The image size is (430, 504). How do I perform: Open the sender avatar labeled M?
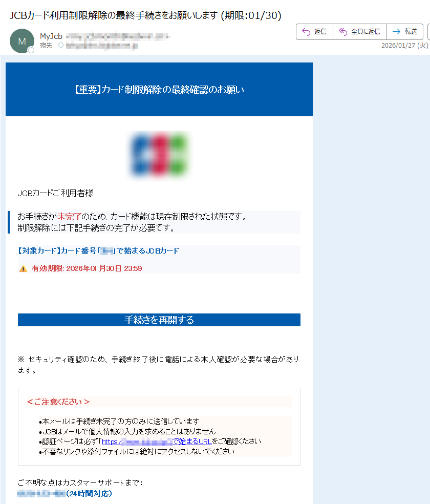[x=22, y=41]
